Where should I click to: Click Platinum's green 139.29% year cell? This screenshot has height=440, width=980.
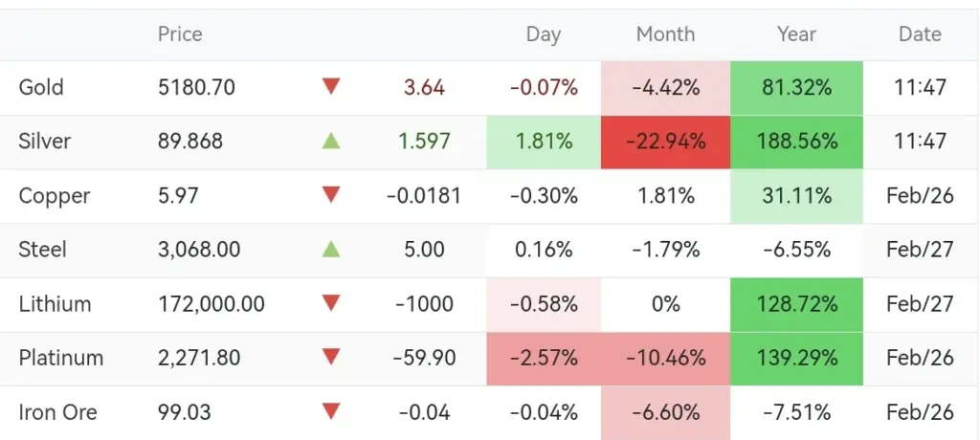pos(796,359)
